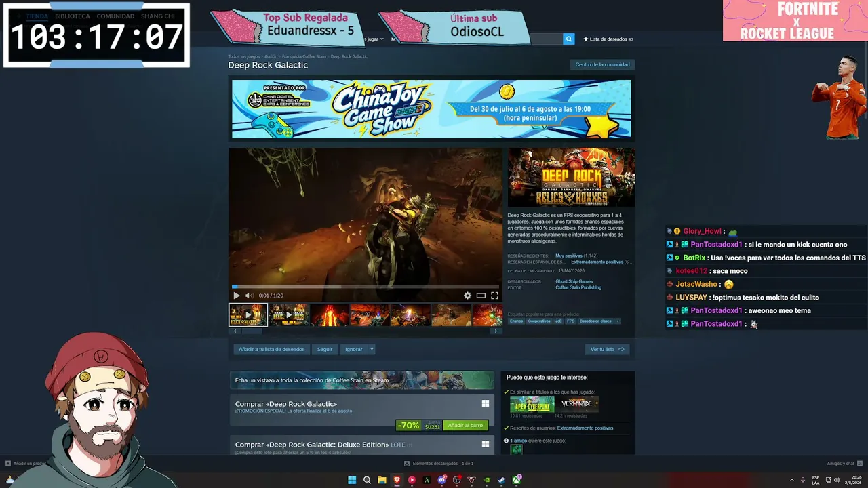Open 'Lista de deseados' wishlist link

[608, 39]
